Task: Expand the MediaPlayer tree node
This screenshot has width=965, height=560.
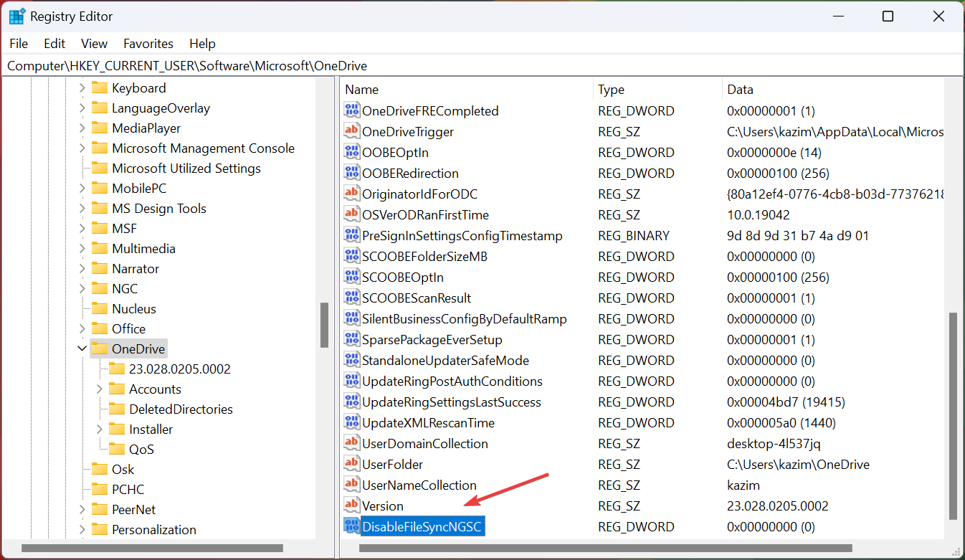Action: point(82,128)
